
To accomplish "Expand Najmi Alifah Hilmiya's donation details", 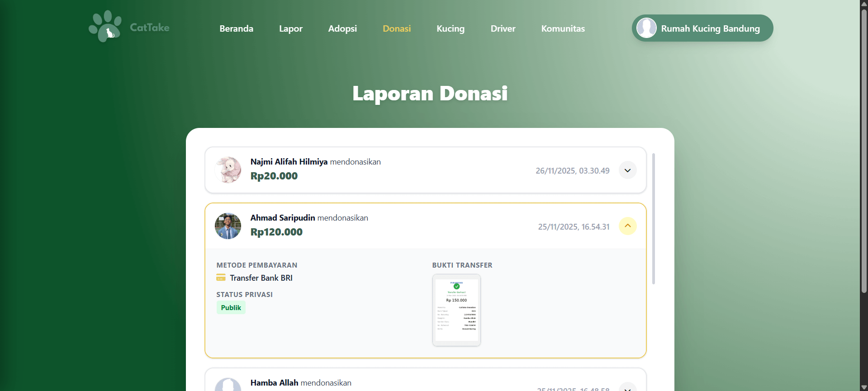I will 627,170.
